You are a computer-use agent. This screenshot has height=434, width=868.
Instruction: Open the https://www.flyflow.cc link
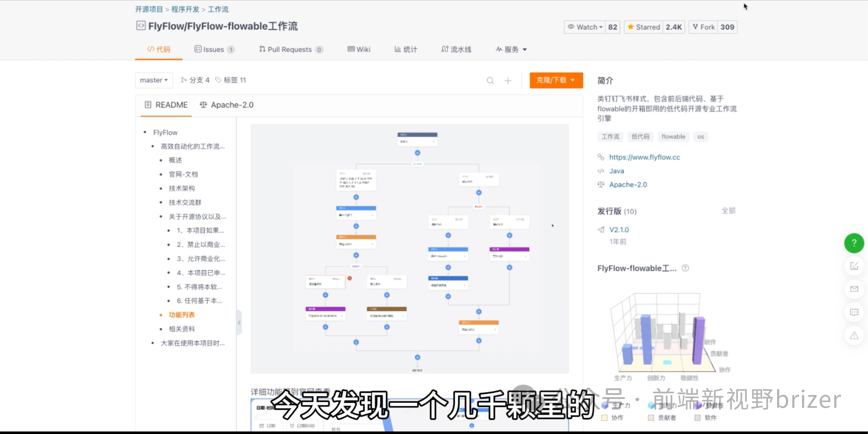644,157
